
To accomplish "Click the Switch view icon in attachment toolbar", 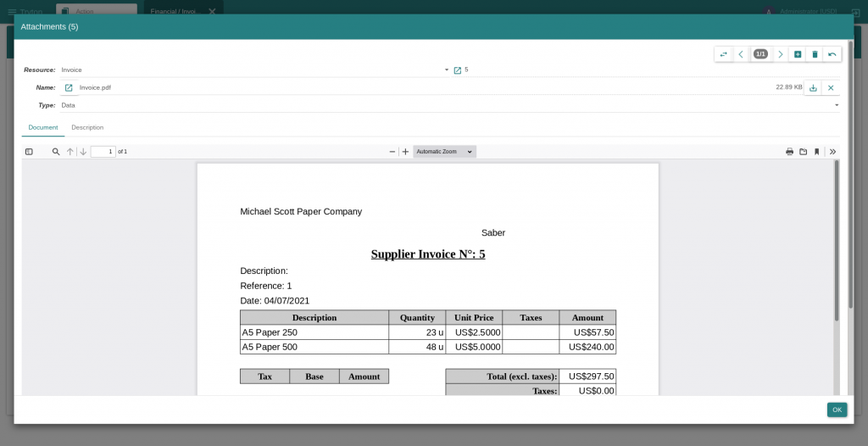I will click(x=723, y=54).
